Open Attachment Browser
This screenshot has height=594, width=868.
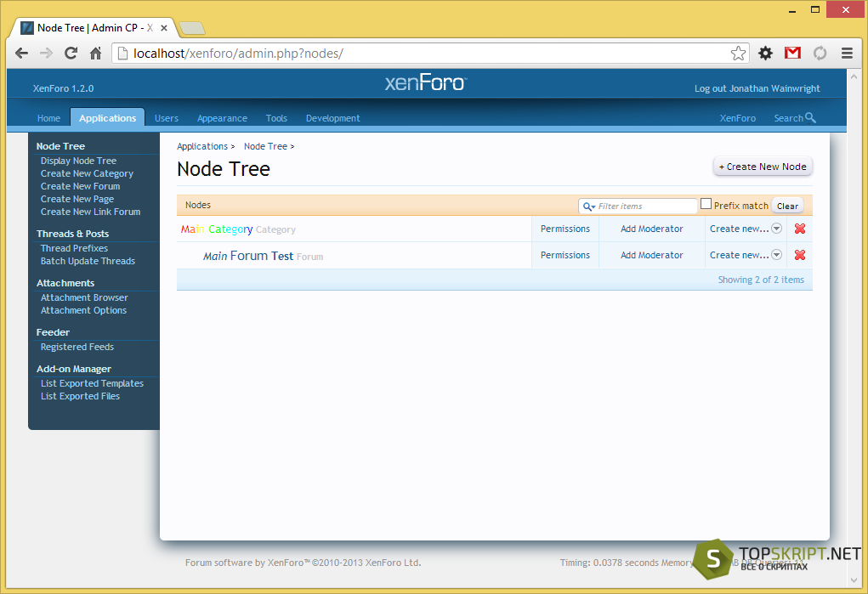click(84, 297)
